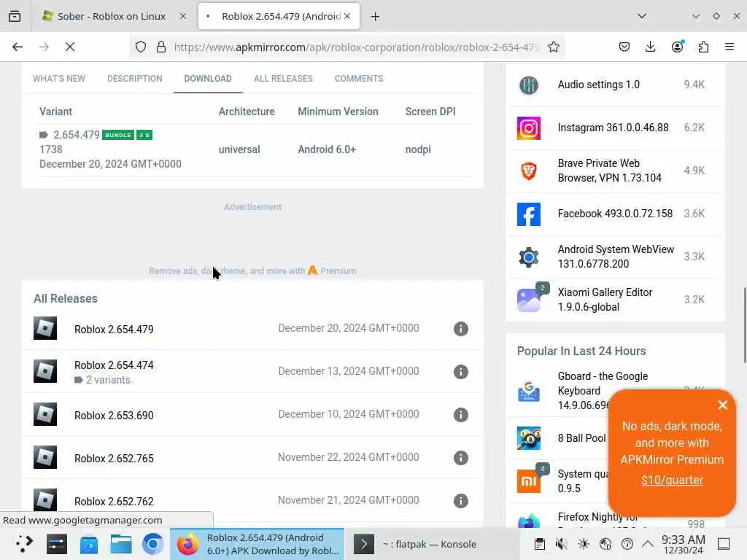Screen dimensions: 747x560
Task: Open the ALL RELEASES section tab
Action: point(284,79)
